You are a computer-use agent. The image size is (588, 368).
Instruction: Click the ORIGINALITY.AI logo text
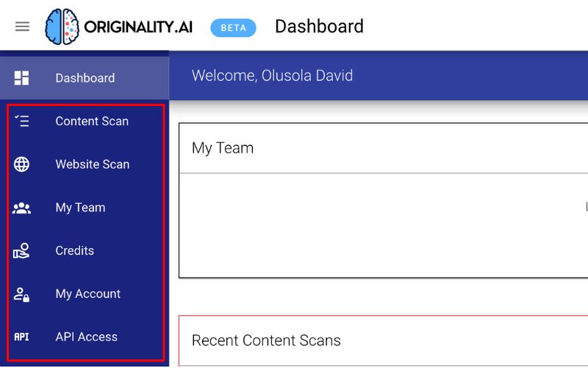pos(140,28)
